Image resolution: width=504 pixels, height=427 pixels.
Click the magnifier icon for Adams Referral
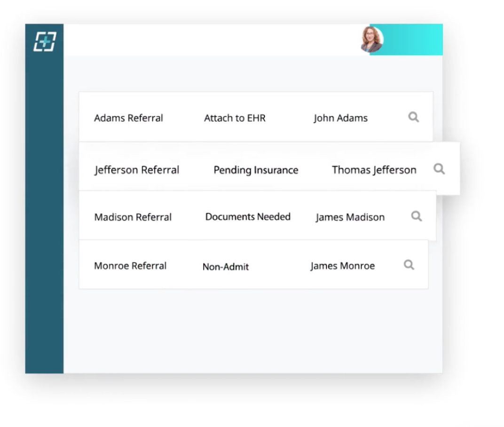[413, 117]
